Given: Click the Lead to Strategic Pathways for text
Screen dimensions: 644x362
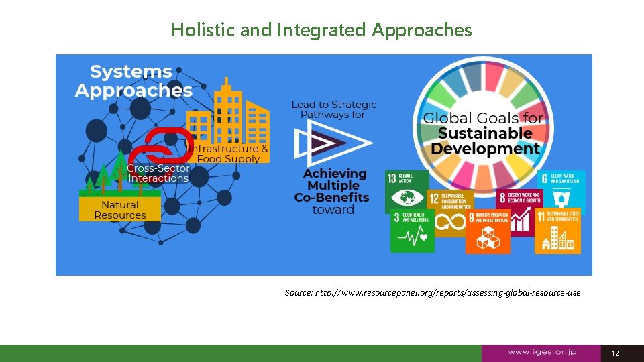Looking at the screenshot, I should 333,109.
